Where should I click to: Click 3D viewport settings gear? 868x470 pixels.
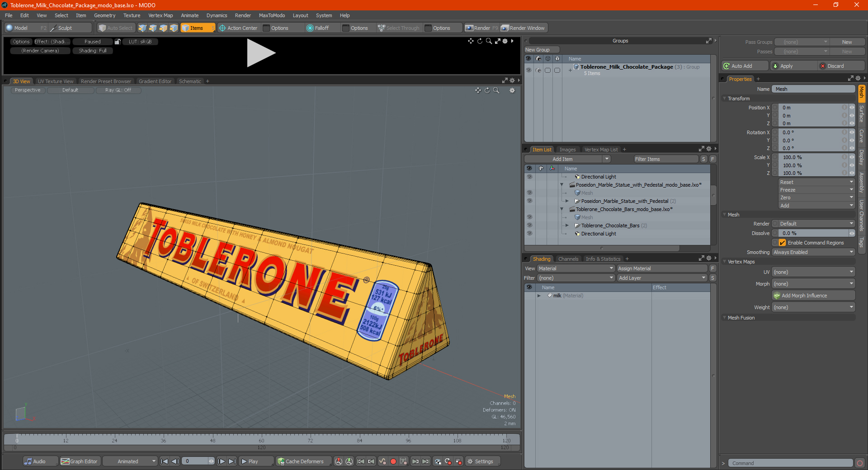(x=512, y=90)
